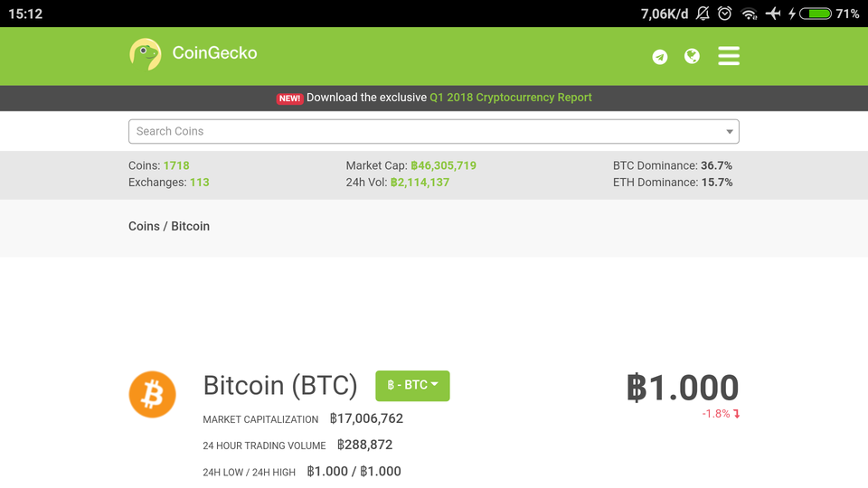
Task: Tap the Wi-Fi status icon
Action: 749,14
